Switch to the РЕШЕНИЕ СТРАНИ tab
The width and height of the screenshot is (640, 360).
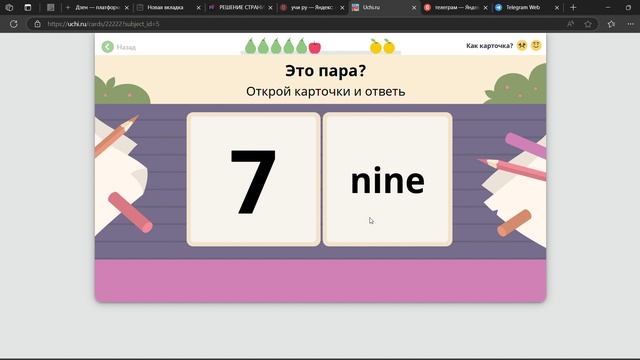pos(240,7)
